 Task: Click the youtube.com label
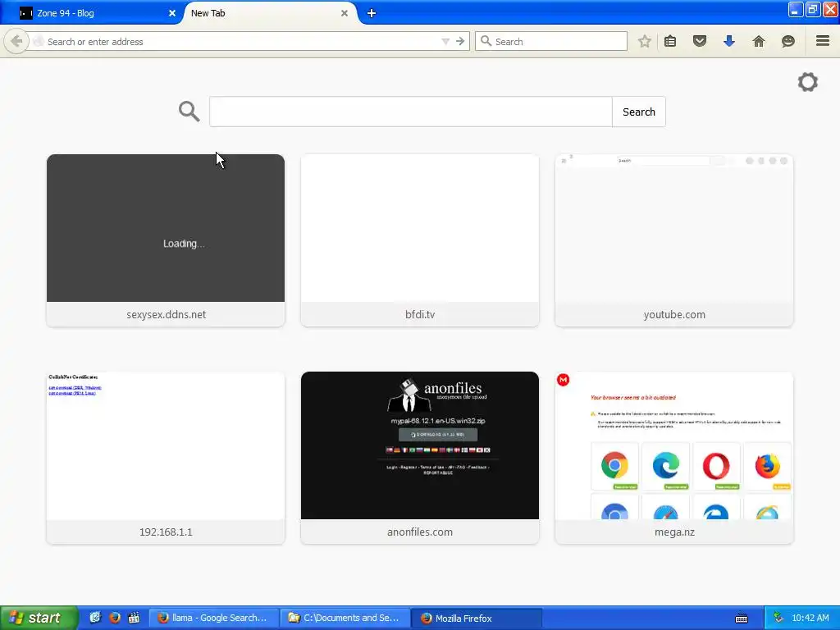click(x=674, y=314)
